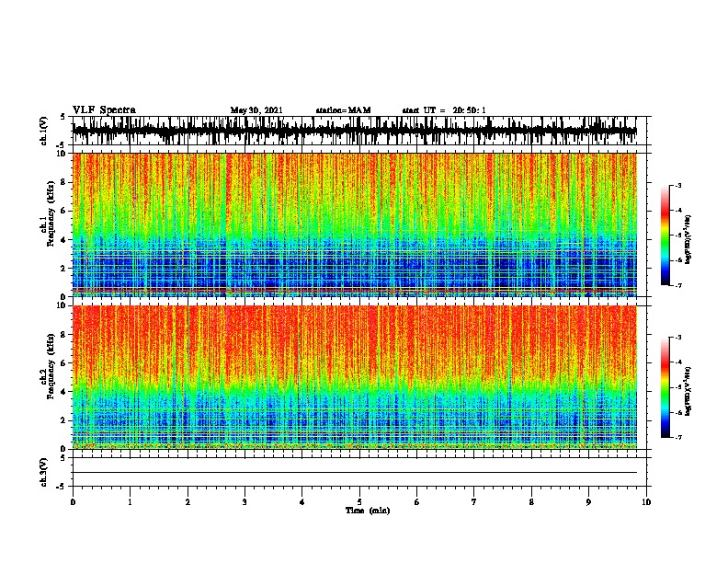The image size is (728, 563).
Task: Click the "-3" label on ch.2 color bar
Action: [678, 338]
